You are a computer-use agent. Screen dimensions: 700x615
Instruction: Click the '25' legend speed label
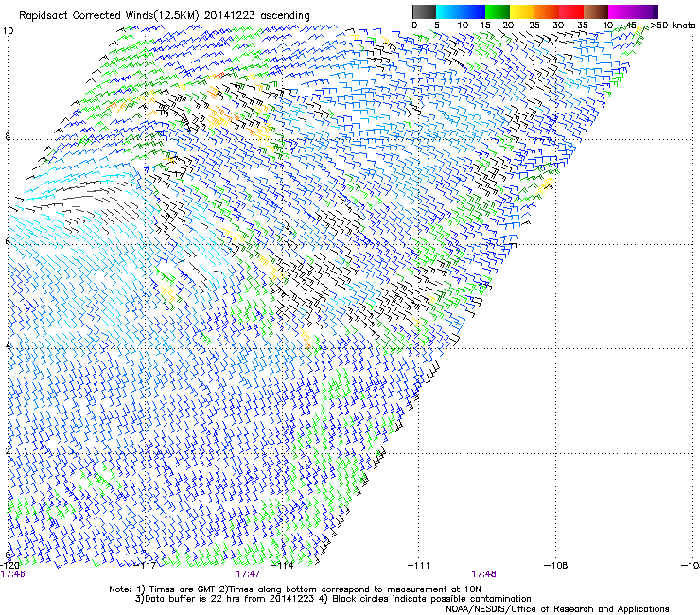534,26
